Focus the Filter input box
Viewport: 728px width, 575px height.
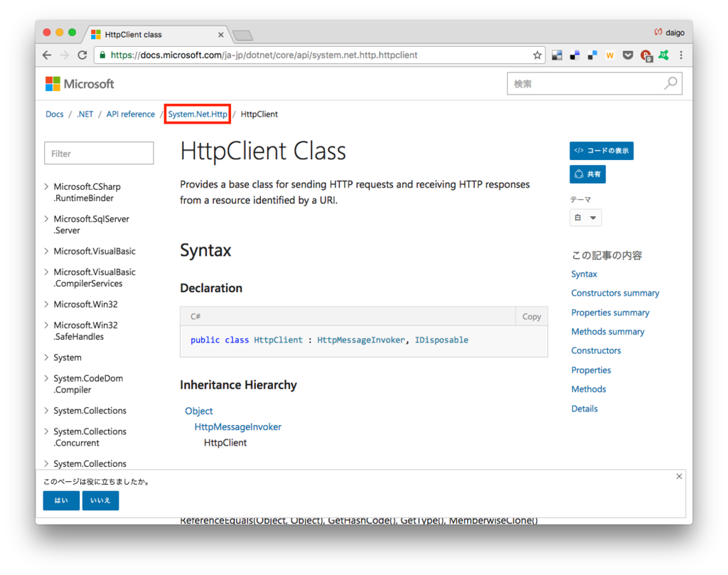[99, 153]
